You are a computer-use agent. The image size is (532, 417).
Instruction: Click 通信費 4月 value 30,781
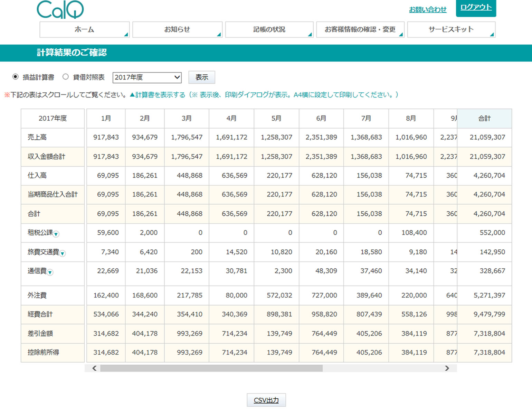pyautogui.click(x=237, y=271)
